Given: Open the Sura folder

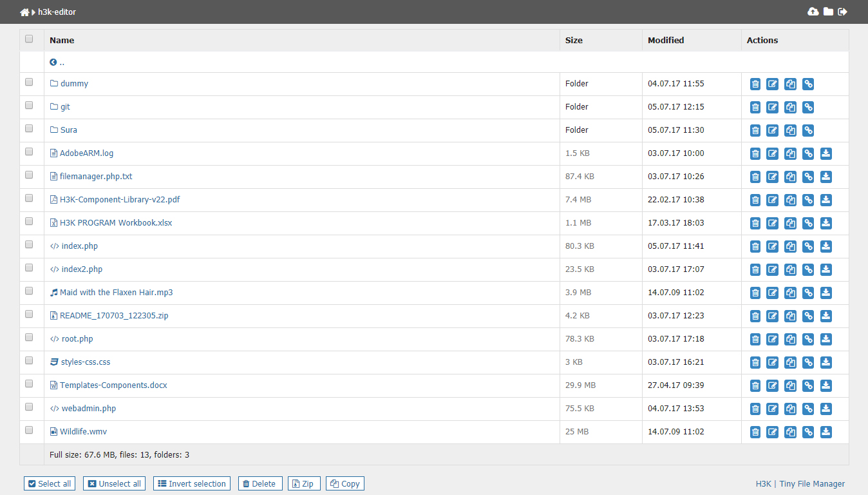Looking at the screenshot, I should [68, 130].
